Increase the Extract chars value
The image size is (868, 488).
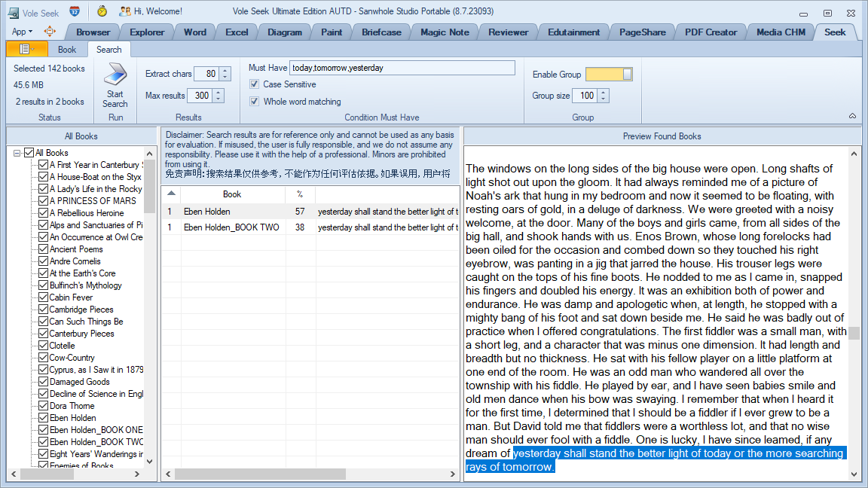pos(225,70)
